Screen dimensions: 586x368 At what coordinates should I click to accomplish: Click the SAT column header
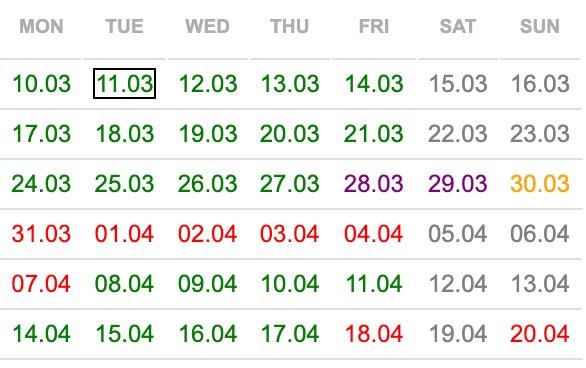pyautogui.click(x=458, y=27)
